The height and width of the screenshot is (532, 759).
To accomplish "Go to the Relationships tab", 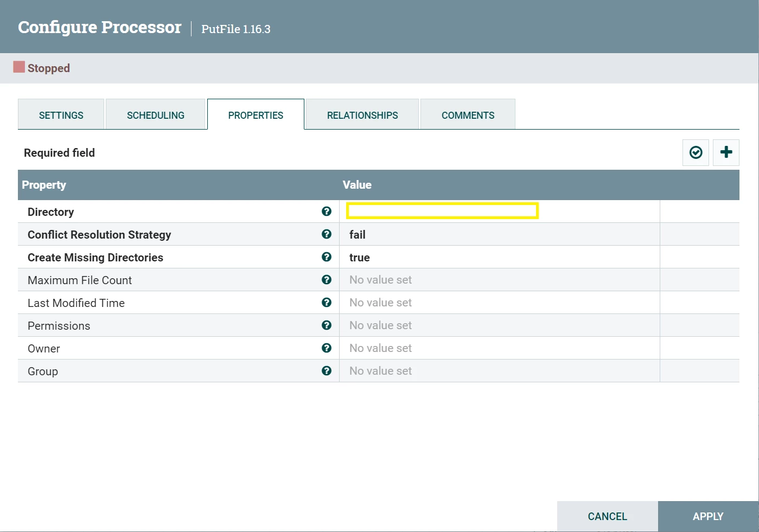I will click(362, 114).
